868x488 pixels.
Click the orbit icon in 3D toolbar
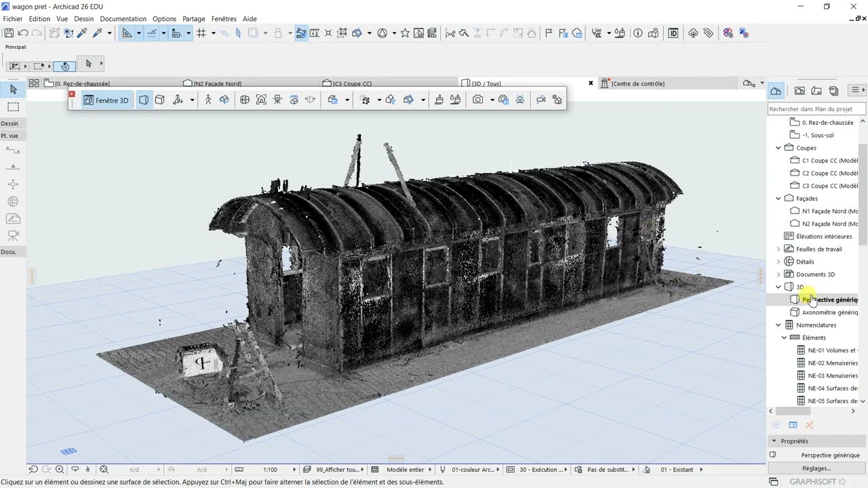(x=224, y=100)
